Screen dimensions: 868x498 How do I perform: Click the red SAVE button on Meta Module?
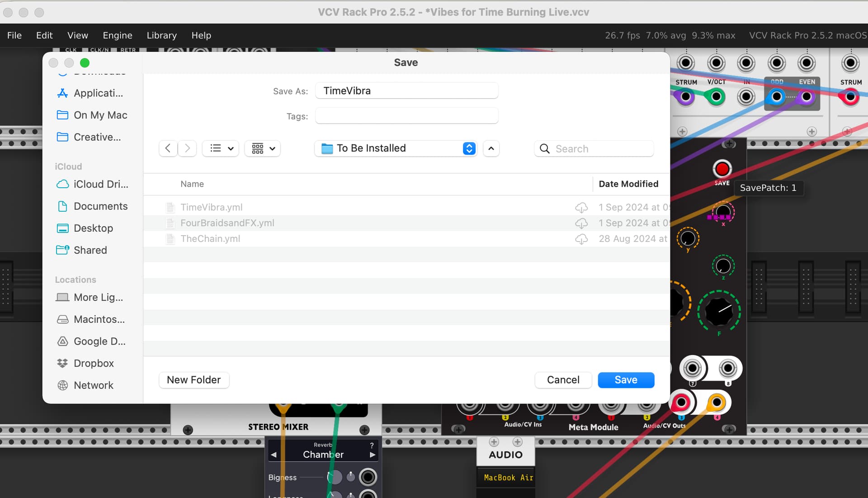click(x=722, y=169)
